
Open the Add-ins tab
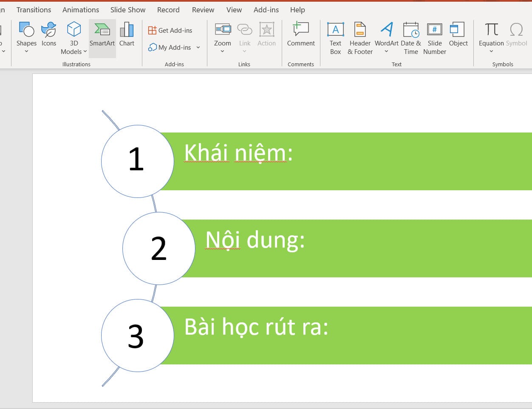pyautogui.click(x=266, y=10)
